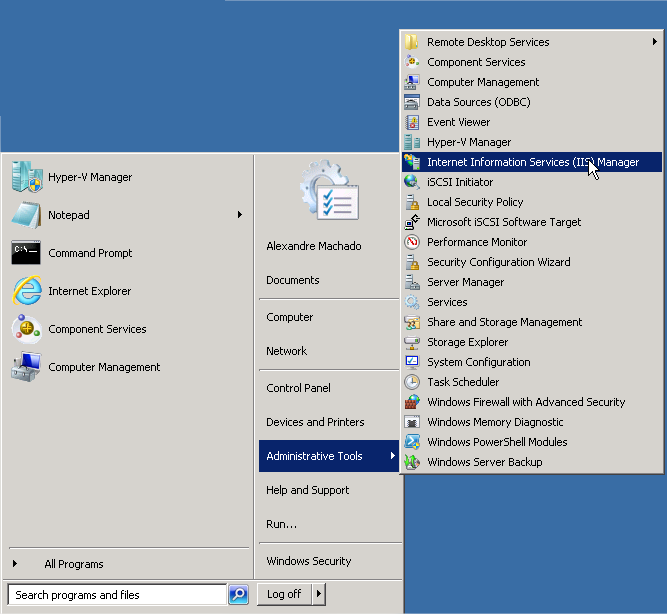Click the Performance Monitor icon
The width and height of the screenshot is (667, 614).
pyautogui.click(x=411, y=242)
